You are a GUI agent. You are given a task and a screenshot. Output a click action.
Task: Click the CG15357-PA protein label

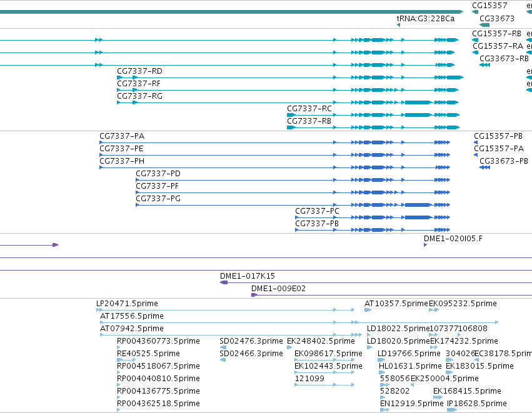pyautogui.click(x=499, y=149)
